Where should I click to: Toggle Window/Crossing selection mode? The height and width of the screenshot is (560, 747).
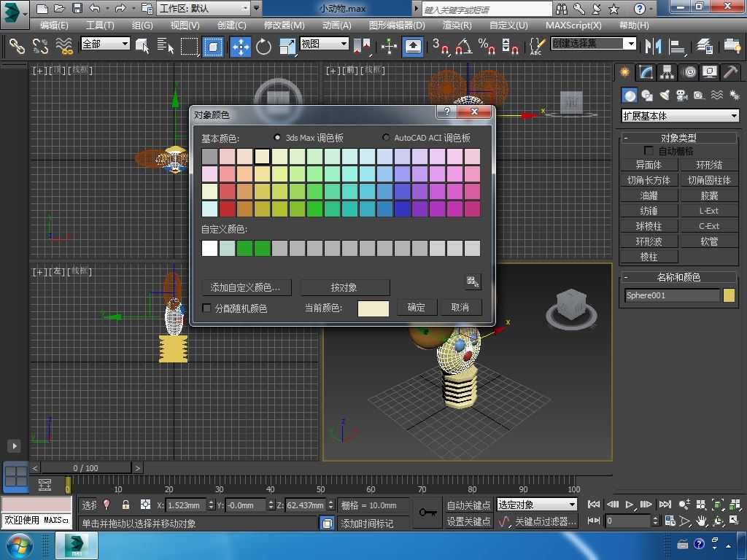click(x=212, y=46)
